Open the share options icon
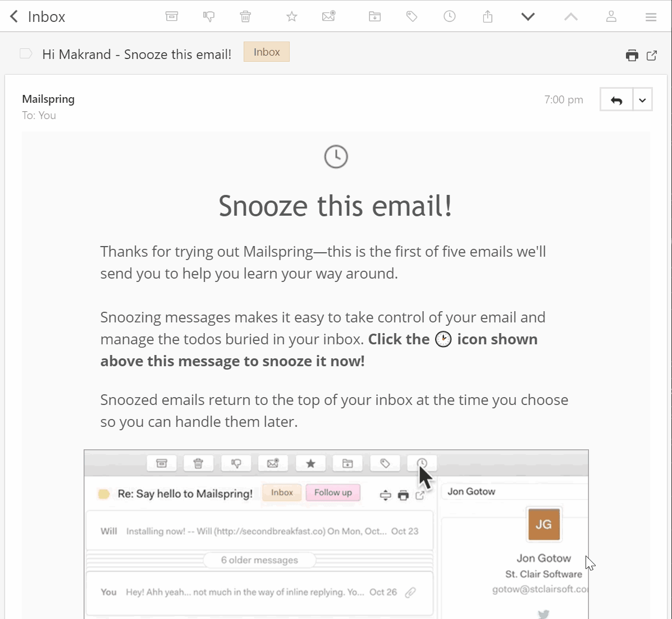Viewport: 672px width, 619px height. [x=487, y=16]
